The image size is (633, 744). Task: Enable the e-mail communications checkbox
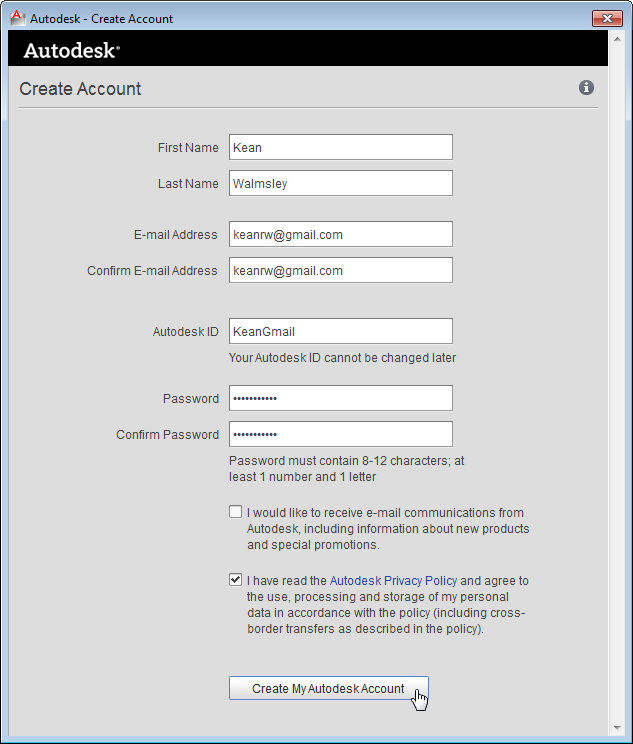[x=235, y=512]
